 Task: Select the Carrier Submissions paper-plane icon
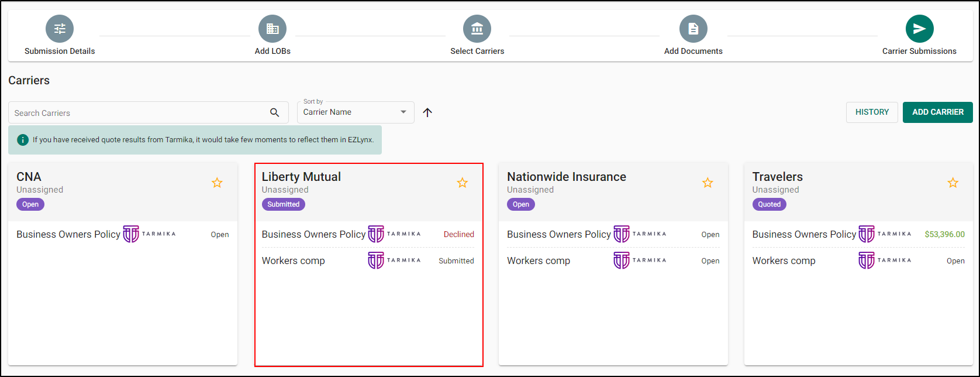[920, 29]
